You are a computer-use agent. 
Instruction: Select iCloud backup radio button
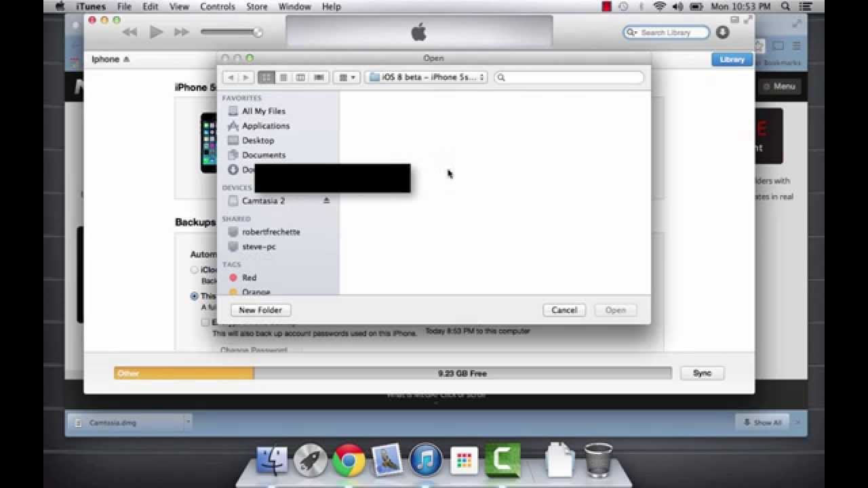click(195, 270)
